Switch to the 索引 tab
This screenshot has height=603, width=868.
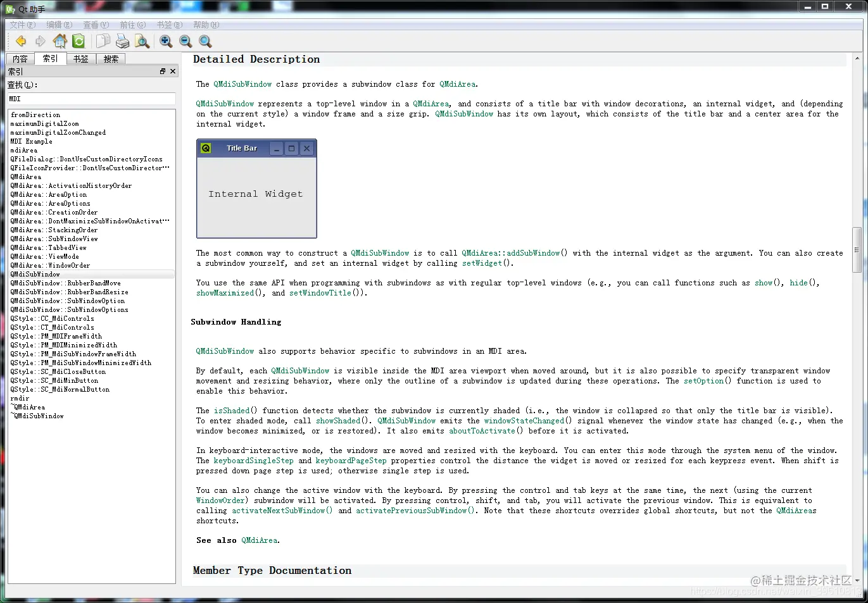[51, 58]
